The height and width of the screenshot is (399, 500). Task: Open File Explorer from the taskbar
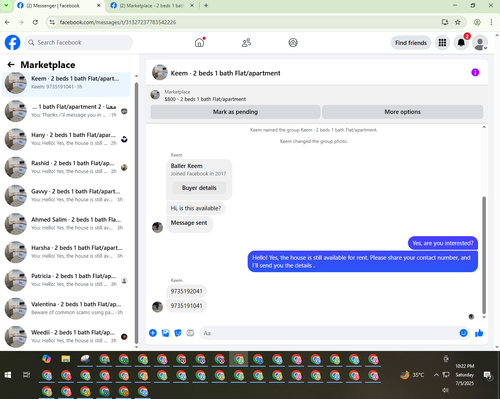click(x=66, y=359)
